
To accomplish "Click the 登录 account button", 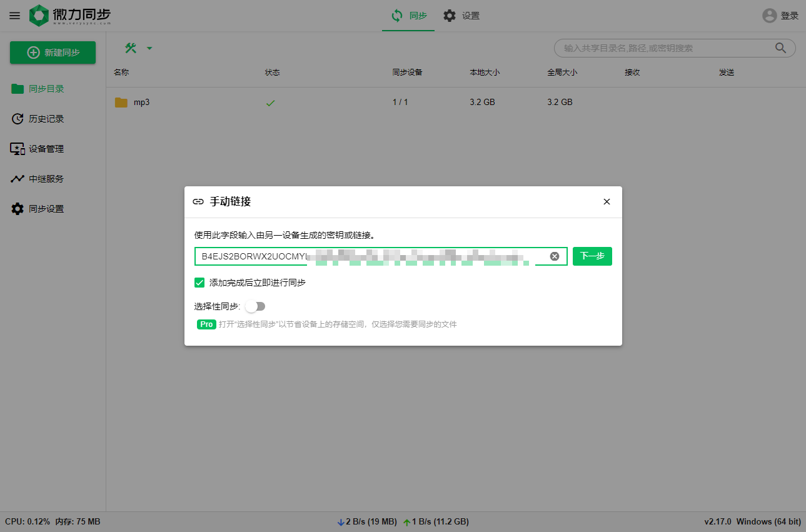I will point(780,16).
